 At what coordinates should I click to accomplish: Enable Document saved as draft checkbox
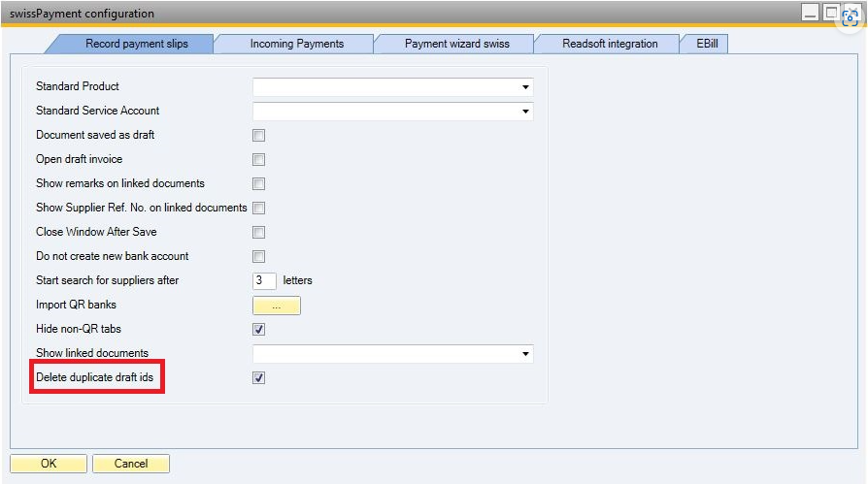(x=258, y=136)
